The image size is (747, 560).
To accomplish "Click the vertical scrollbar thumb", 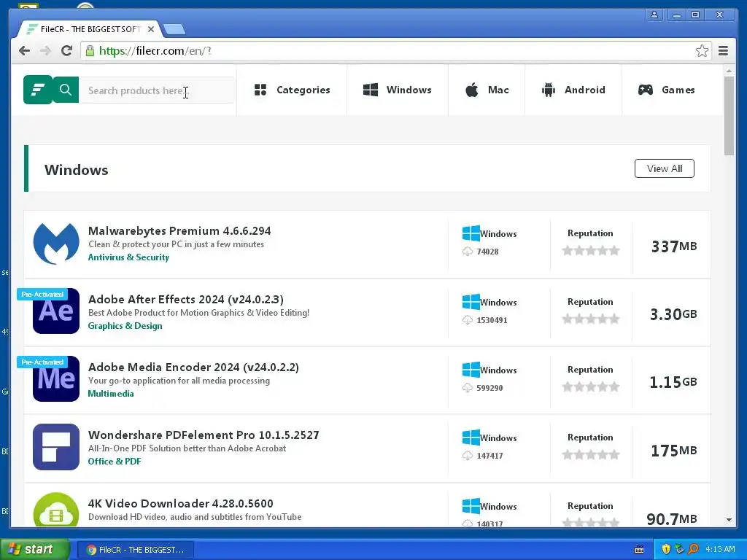I will pos(729,115).
